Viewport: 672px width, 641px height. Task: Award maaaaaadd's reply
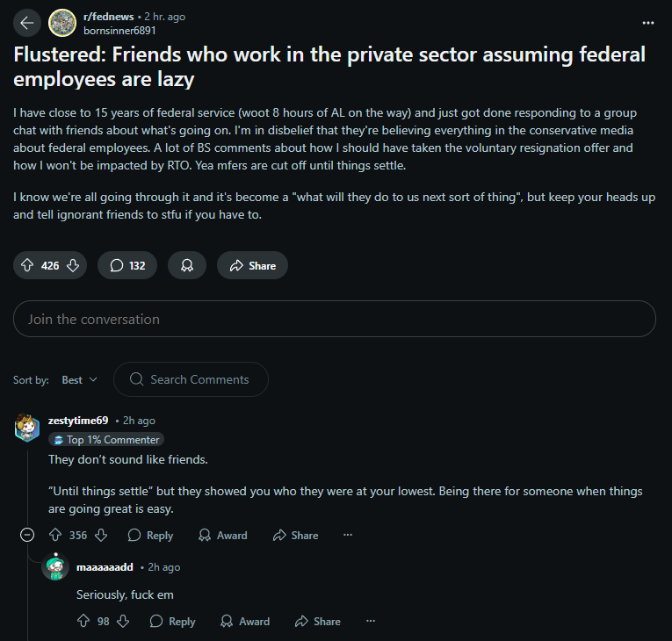point(245,622)
